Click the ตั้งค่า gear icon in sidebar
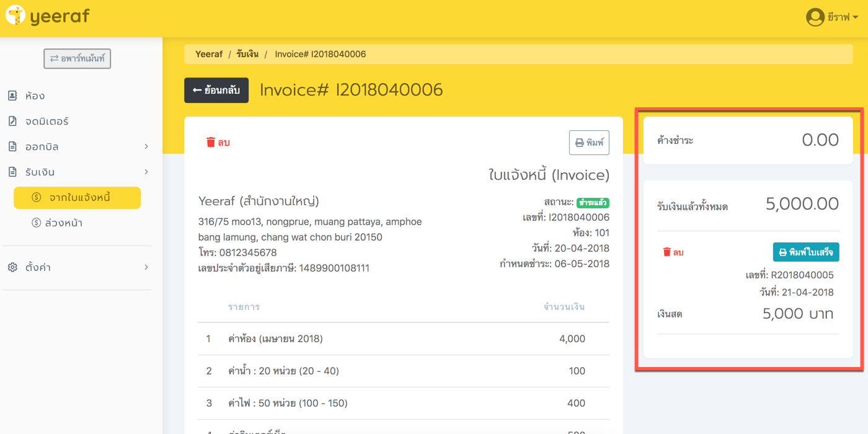Image resolution: width=868 pixels, height=434 pixels. point(12,267)
